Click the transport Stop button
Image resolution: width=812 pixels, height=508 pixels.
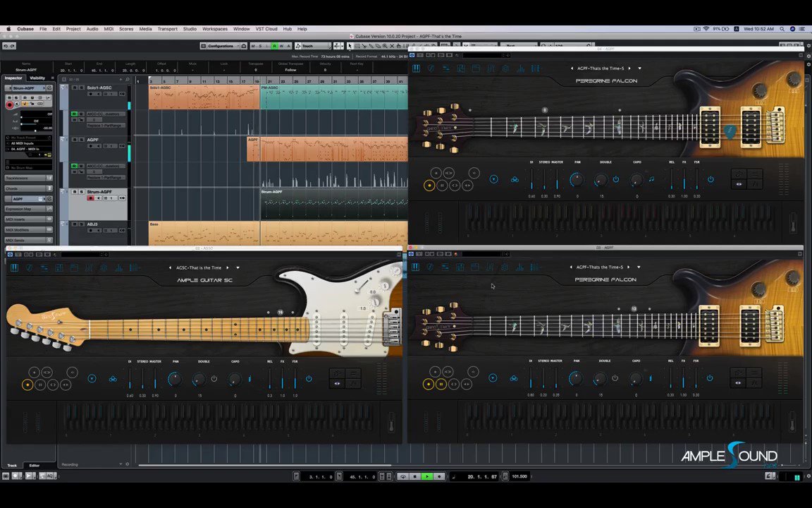coord(414,476)
